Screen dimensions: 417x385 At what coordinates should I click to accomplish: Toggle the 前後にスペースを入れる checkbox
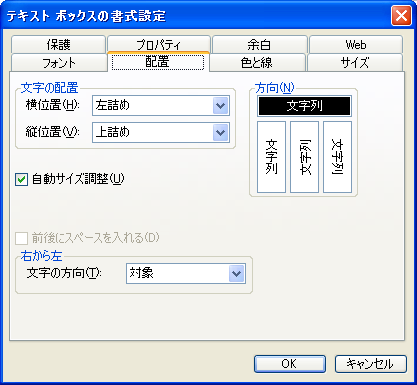(x=21, y=238)
